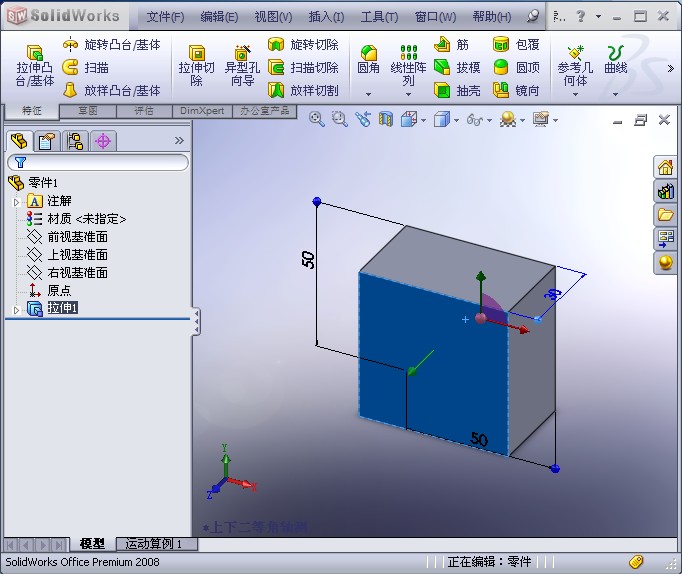Select the 模型 (Model) bottom tab
This screenshot has width=682, height=574.
click(x=92, y=544)
